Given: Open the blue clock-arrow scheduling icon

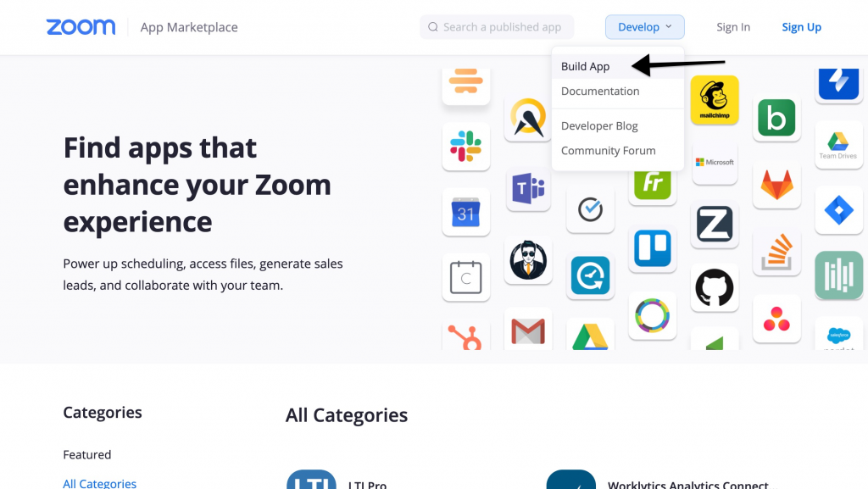Looking at the screenshot, I should pos(590,275).
